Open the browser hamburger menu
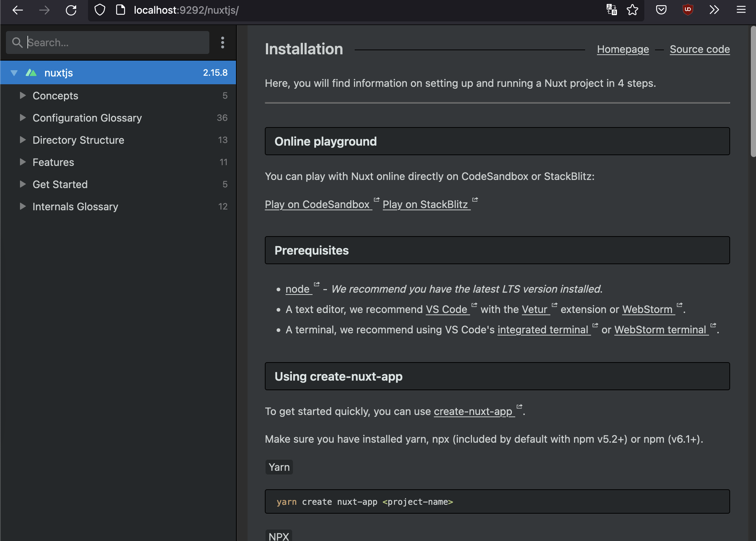756x541 pixels. pyautogui.click(x=741, y=10)
